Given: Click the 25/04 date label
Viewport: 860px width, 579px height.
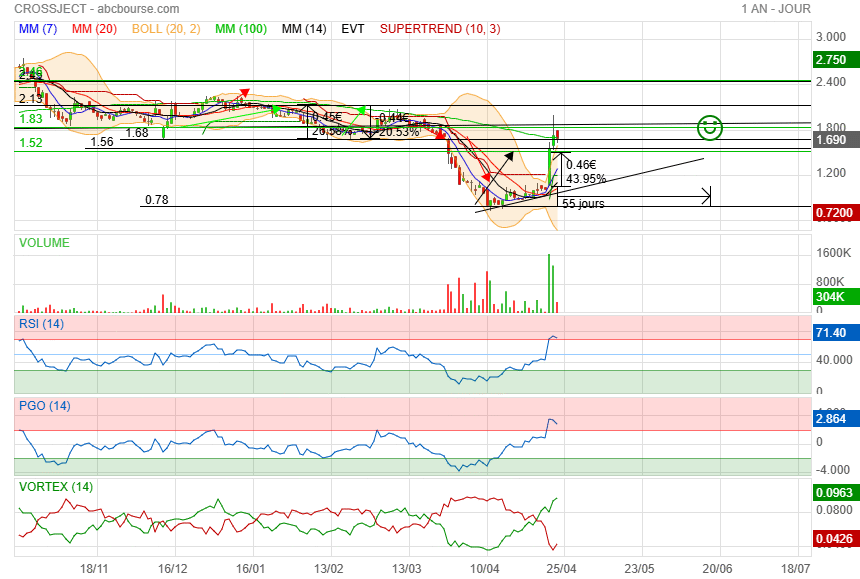Looking at the screenshot, I should pos(562,569).
